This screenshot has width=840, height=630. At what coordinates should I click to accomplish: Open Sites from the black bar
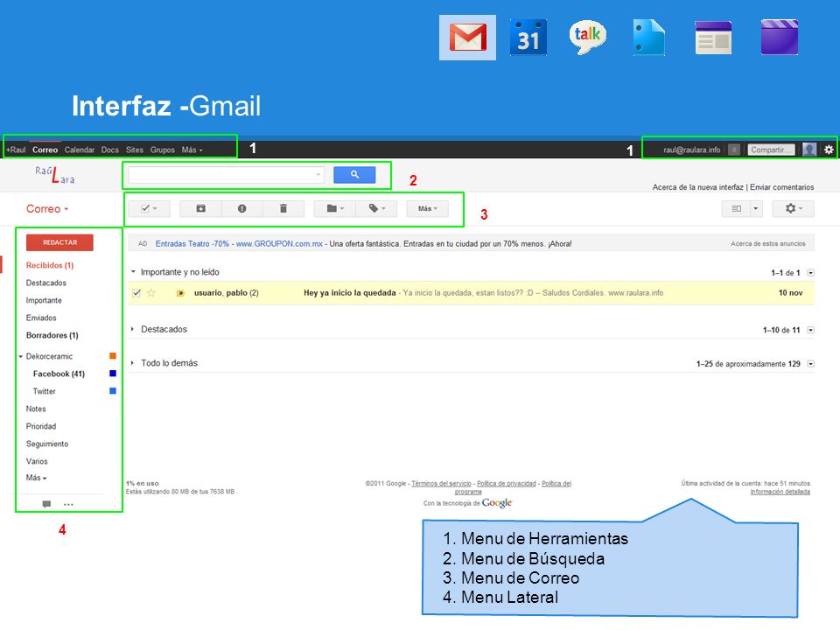pos(135,150)
